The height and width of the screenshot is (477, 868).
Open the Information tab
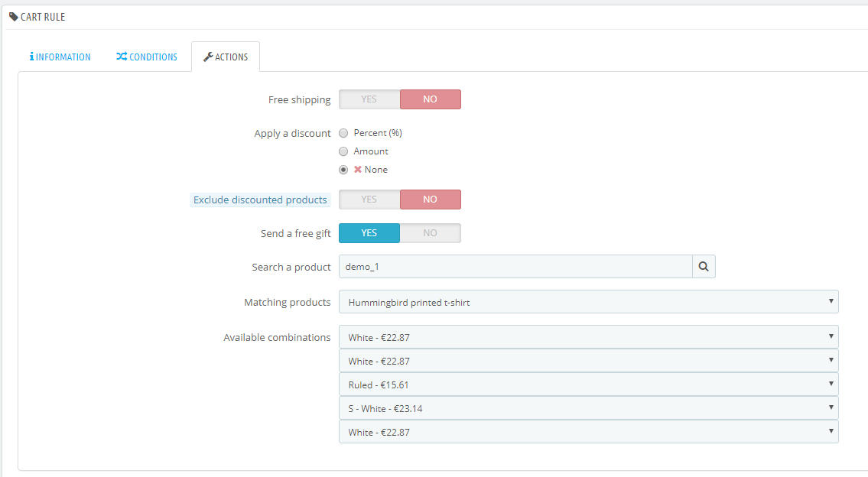[60, 57]
